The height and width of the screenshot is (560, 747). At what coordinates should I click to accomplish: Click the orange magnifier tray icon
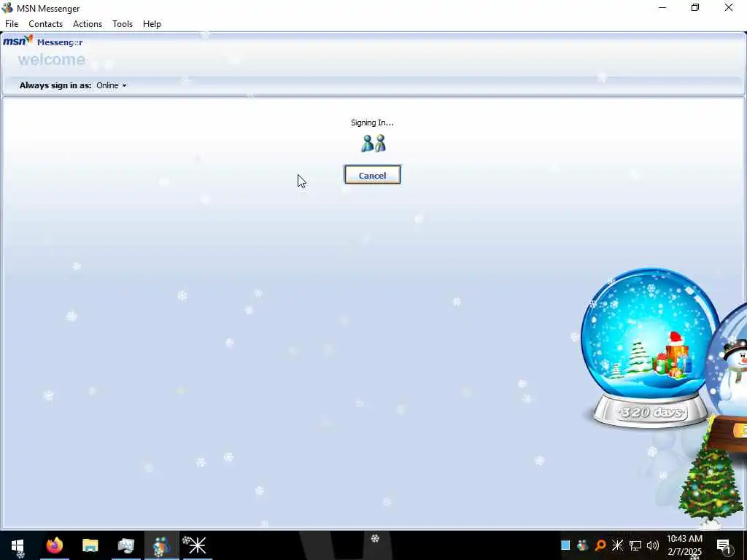pos(600,545)
